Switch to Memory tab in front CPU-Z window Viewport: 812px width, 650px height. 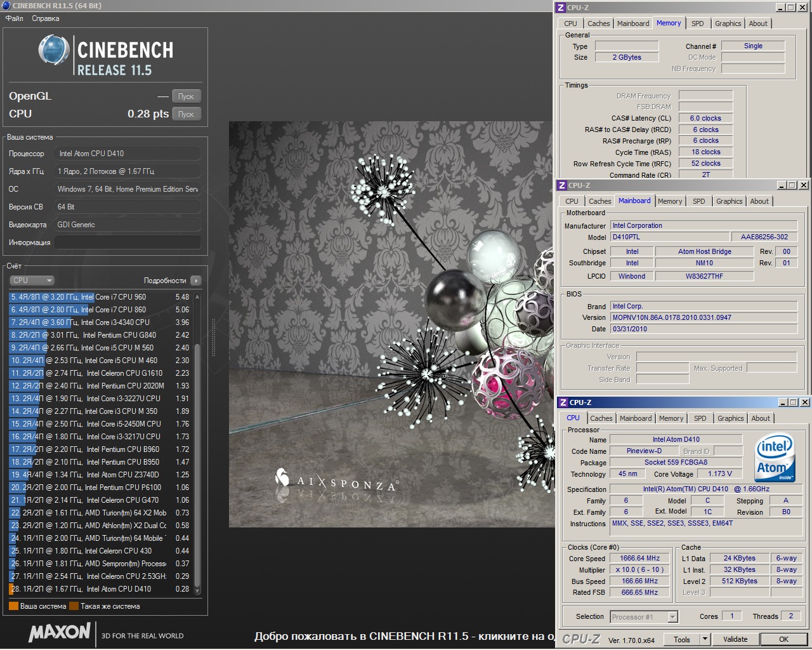click(671, 418)
